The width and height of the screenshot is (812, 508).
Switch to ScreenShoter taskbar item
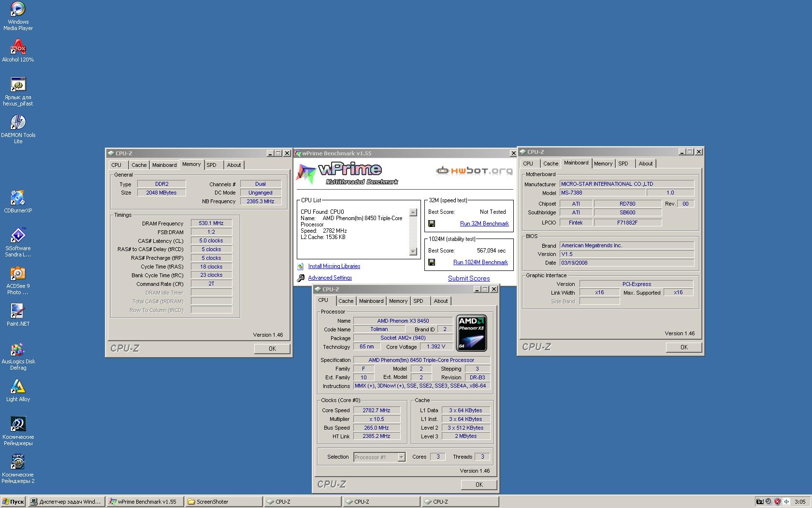point(223,502)
